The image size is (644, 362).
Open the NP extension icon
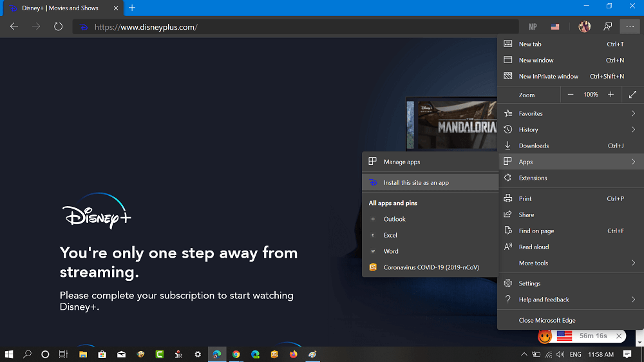[x=533, y=26]
